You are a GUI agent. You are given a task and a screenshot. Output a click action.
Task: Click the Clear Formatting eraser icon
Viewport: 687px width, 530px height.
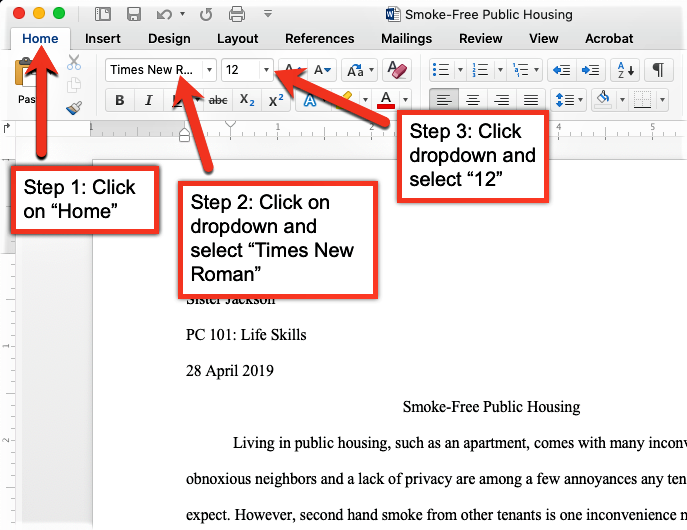(x=397, y=70)
